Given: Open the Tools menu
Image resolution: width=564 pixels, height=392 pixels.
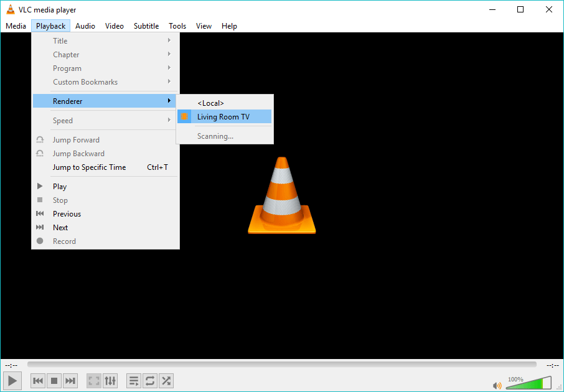Looking at the screenshot, I should pos(177,26).
